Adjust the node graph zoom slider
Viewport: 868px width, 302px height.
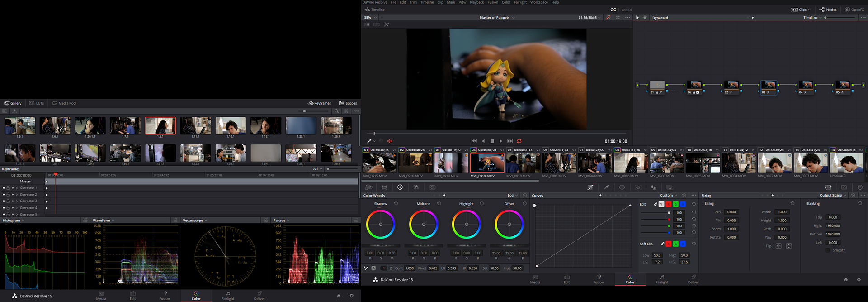826,18
